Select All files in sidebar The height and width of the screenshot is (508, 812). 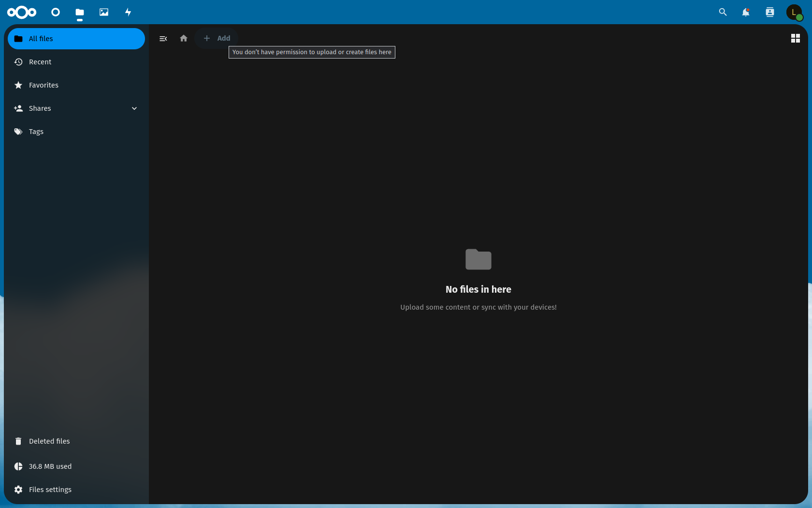pos(76,39)
